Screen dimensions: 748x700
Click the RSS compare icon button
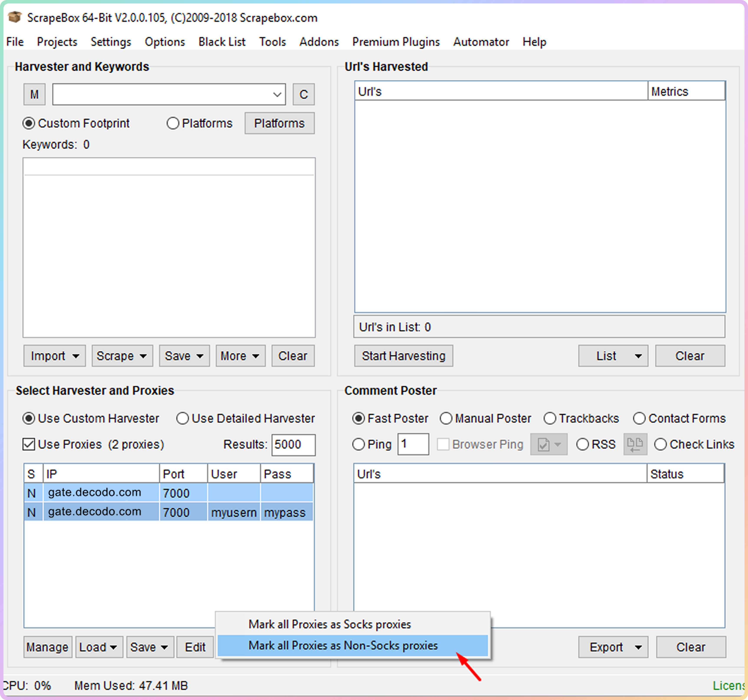point(635,444)
